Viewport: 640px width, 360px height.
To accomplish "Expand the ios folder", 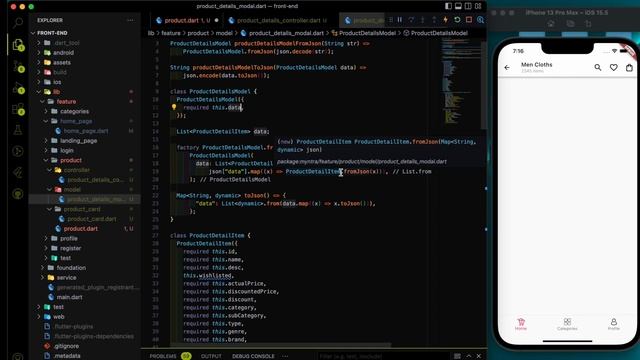I will tap(57, 82).
